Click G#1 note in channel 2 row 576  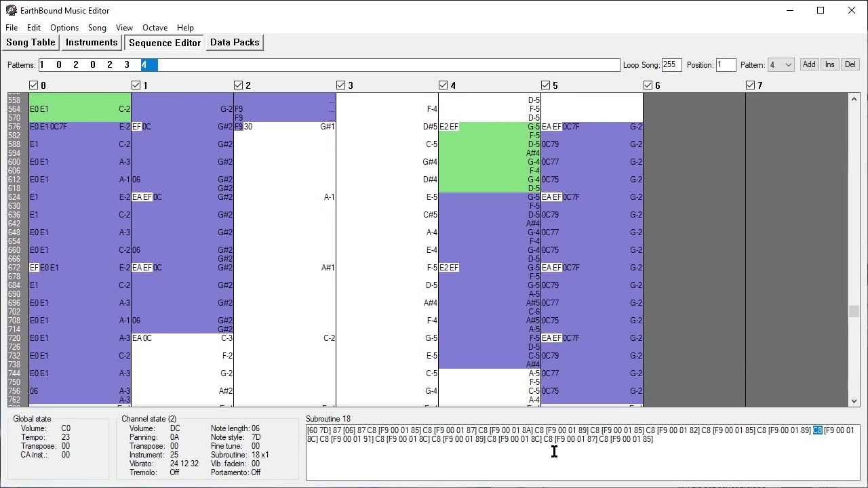click(x=328, y=127)
